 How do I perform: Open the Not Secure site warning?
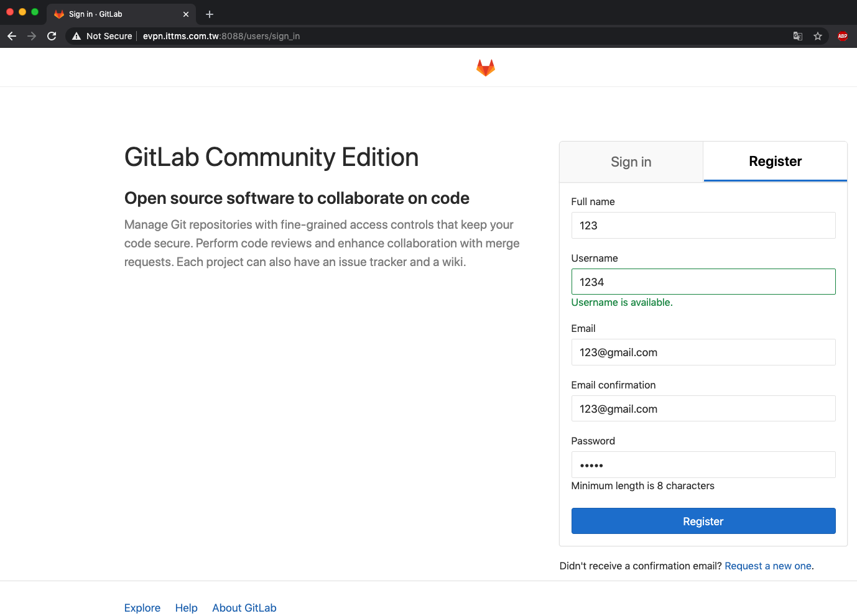(x=102, y=36)
